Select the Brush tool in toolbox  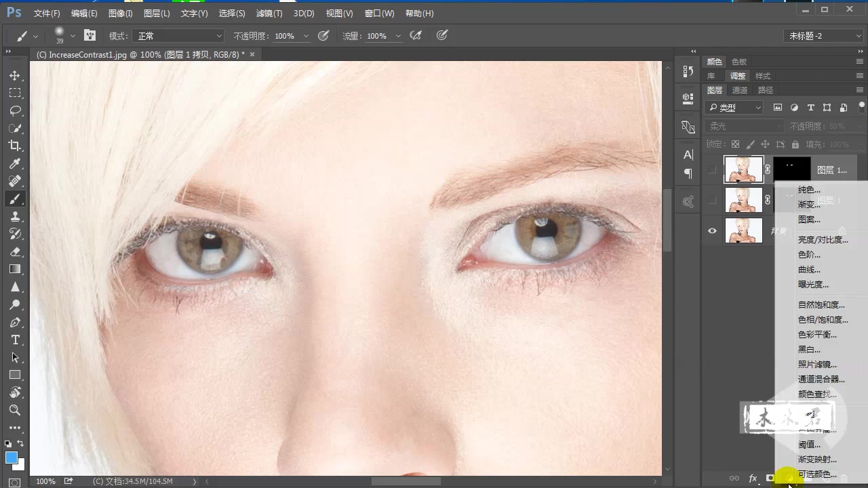tap(15, 199)
